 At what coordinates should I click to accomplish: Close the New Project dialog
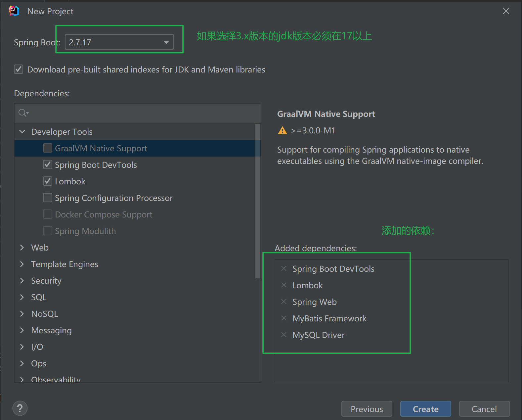pyautogui.click(x=506, y=11)
